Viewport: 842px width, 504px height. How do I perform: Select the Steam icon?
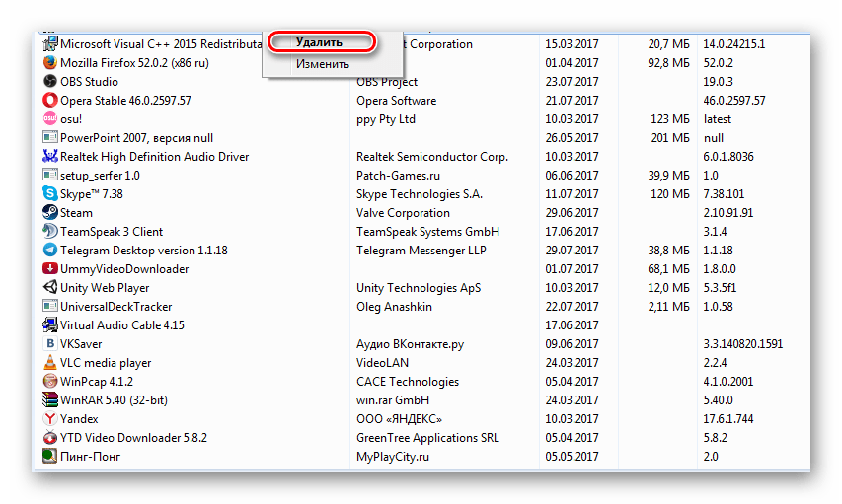50,213
